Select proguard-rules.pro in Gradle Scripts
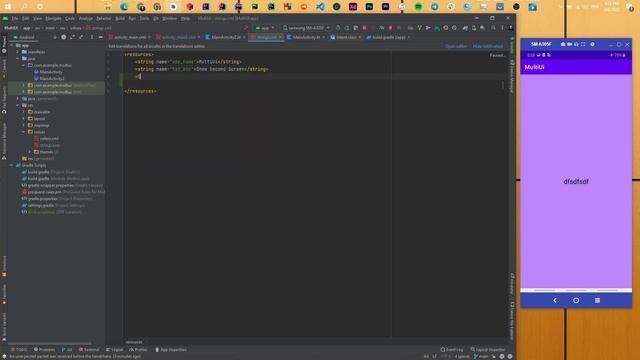 pyautogui.click(x=63, y=192)
